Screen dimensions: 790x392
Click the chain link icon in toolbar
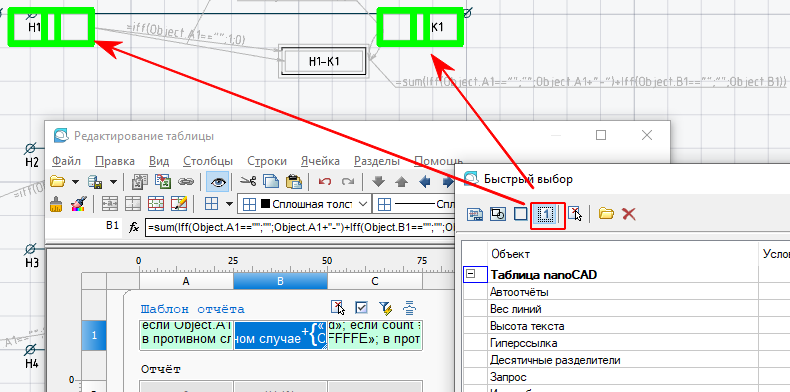(186, 181)
